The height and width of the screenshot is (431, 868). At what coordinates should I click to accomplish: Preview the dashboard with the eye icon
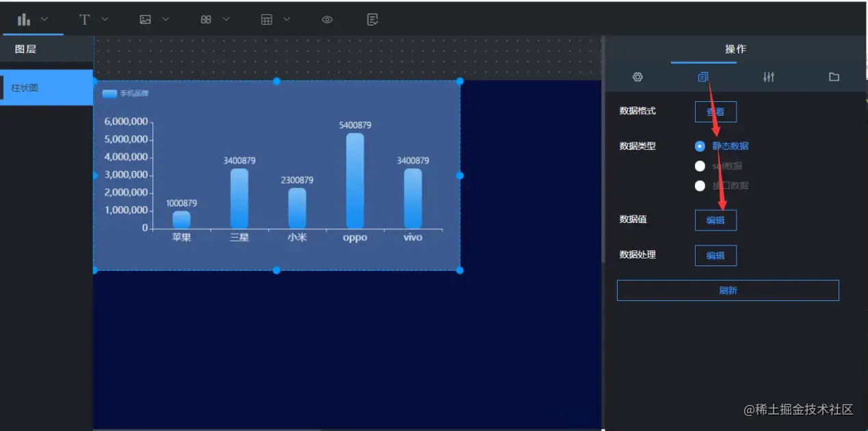[x=327, y=19]
